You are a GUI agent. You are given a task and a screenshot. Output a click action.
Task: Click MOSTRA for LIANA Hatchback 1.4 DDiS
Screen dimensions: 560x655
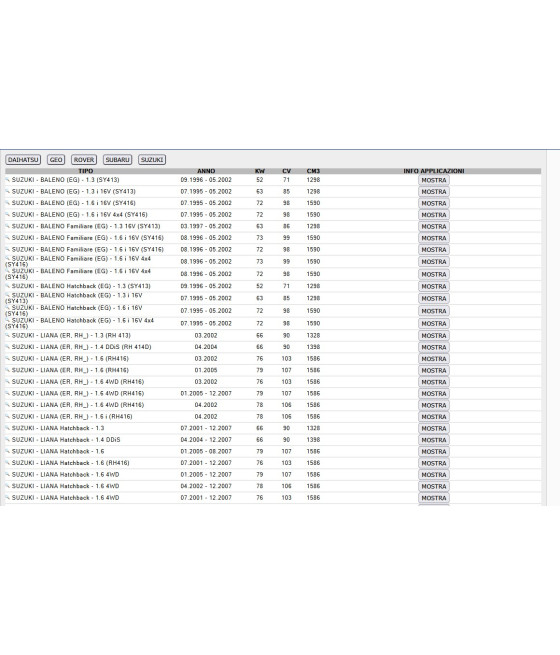point(434,440)
